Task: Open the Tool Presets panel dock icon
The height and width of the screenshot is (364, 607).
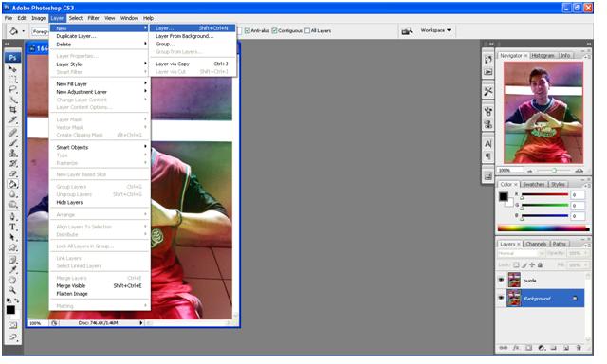Action: click(x=488, y=91)
